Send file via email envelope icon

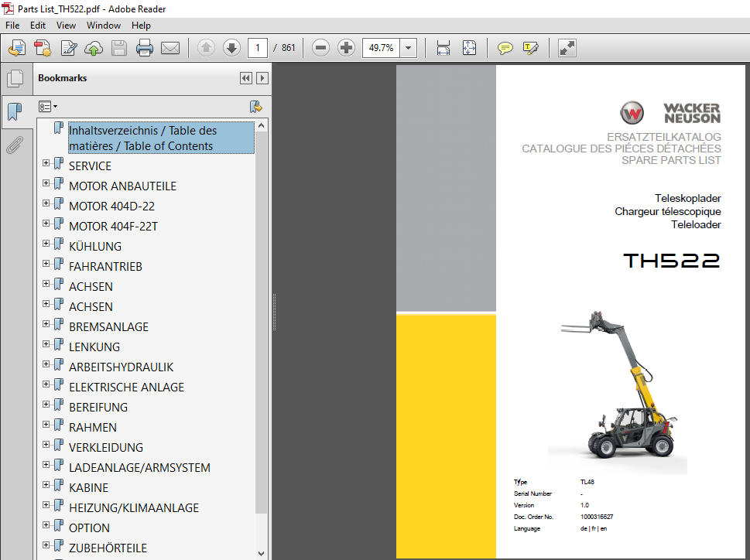(170, 48)
